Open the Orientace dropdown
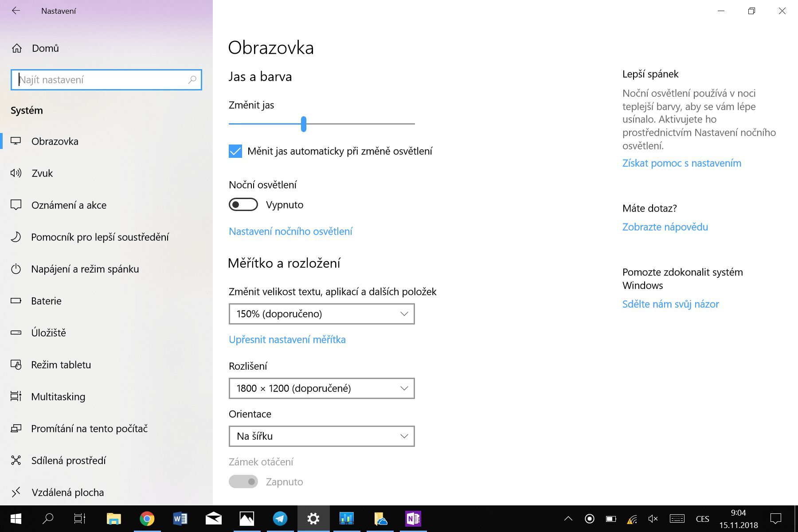Viewport: 798px width, 532px height. tap(321, 436)
